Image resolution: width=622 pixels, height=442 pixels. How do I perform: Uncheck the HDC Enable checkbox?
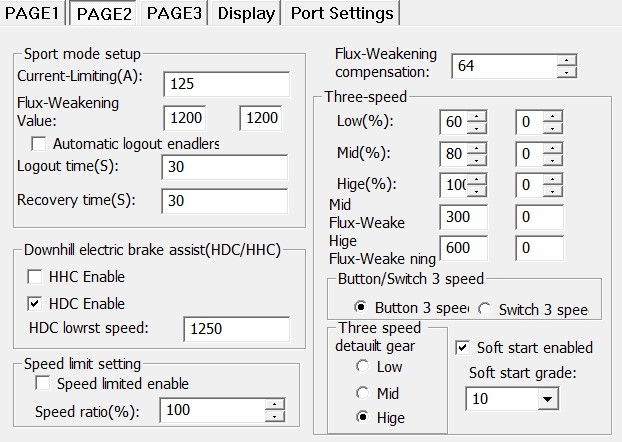coord(34,303)
